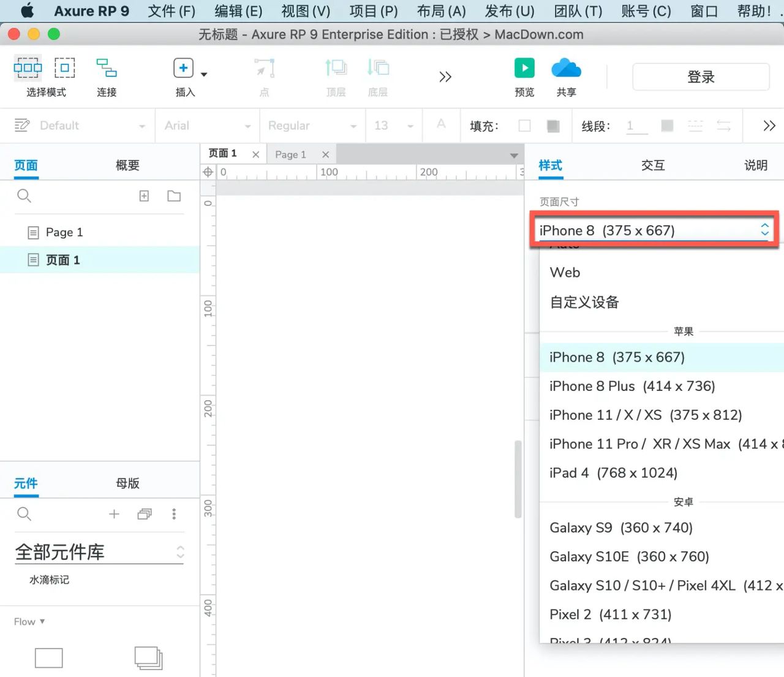Image resolution: width=784 pixels, height=677 pixels.
Task: Expand the style bar overflow chevrons
Action: click(769, 126)
